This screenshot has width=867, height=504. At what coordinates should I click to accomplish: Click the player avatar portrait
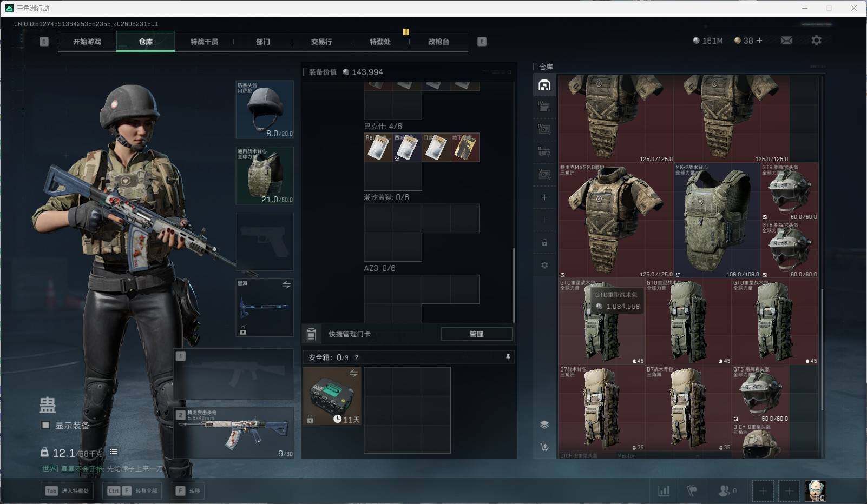(x=815, y=491)
